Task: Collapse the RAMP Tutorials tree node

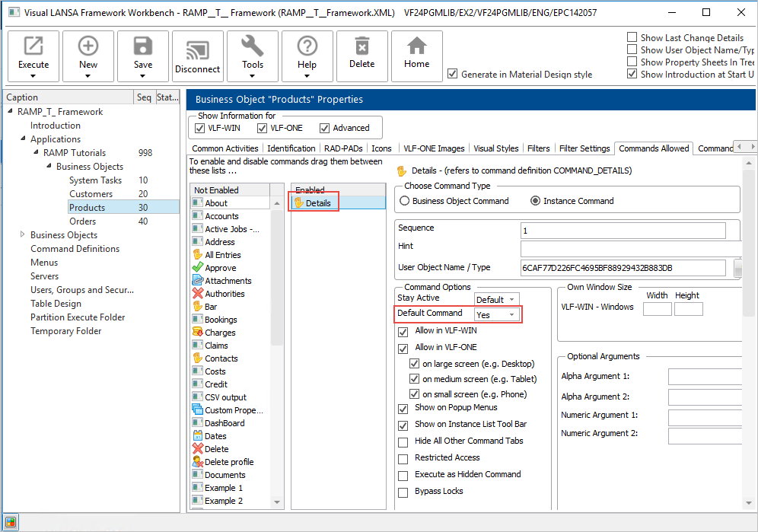Action: [x=36, y=152]
